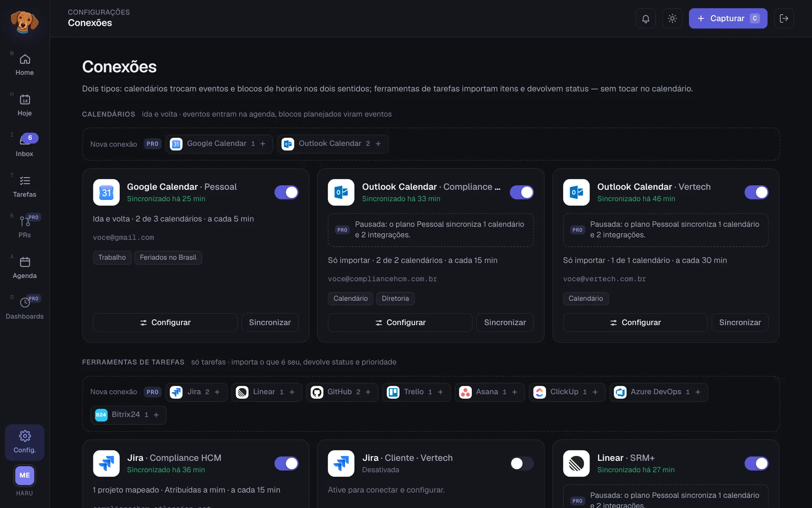Click the logout arrow icon

coord(784,19)
